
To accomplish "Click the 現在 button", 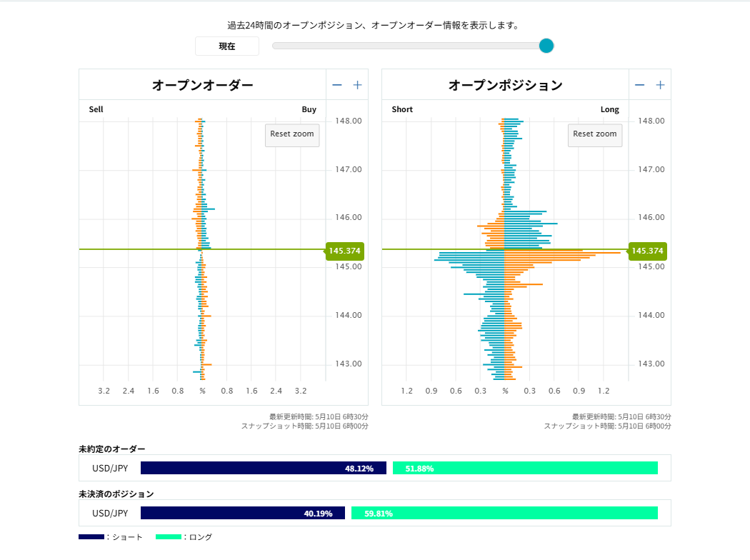I will coord(227,46).
